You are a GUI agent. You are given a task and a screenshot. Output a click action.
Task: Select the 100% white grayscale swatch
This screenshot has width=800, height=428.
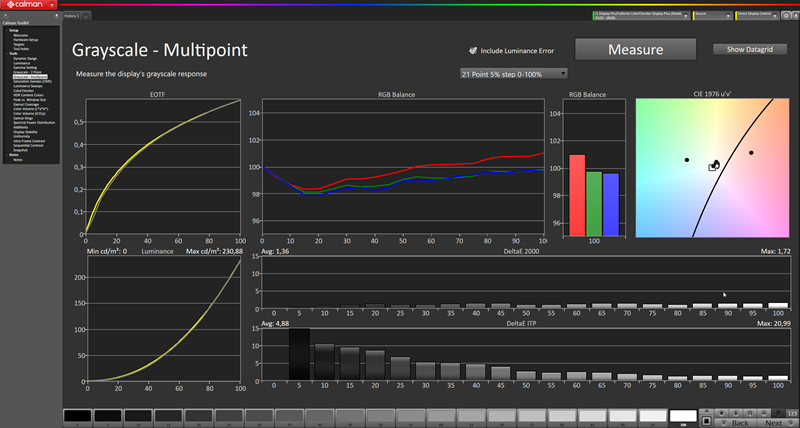683,416
